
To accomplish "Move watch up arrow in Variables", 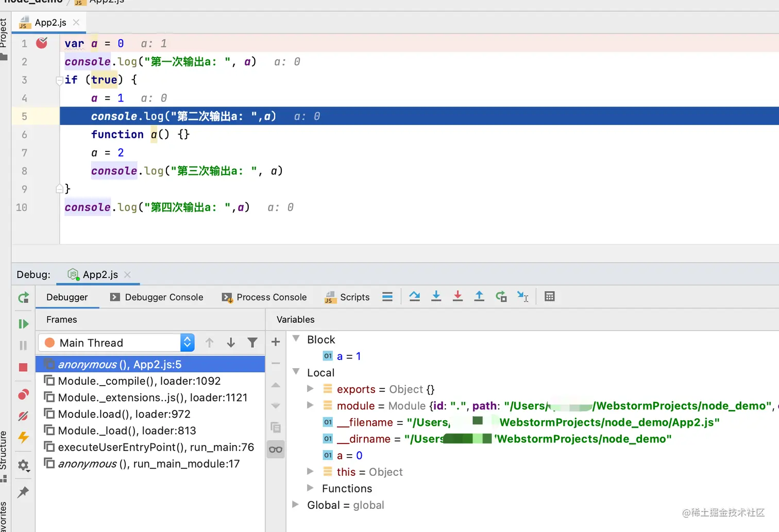I will (x=276, y=385).
